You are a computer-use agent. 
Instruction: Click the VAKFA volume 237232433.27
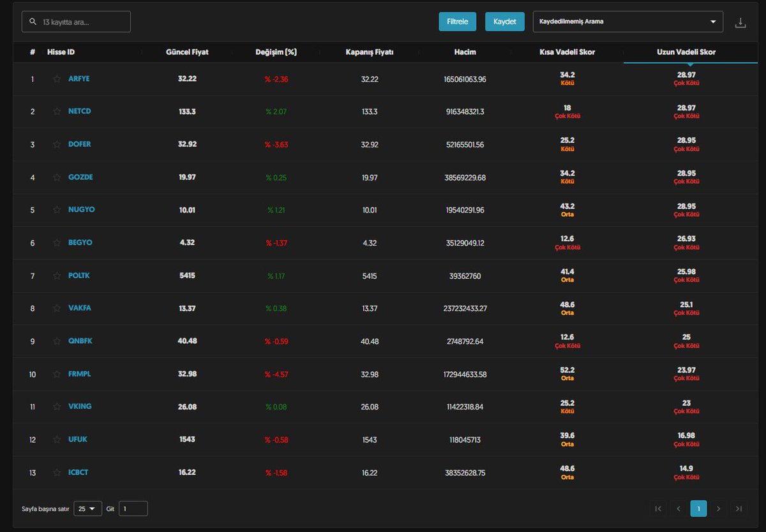point(465,308)
